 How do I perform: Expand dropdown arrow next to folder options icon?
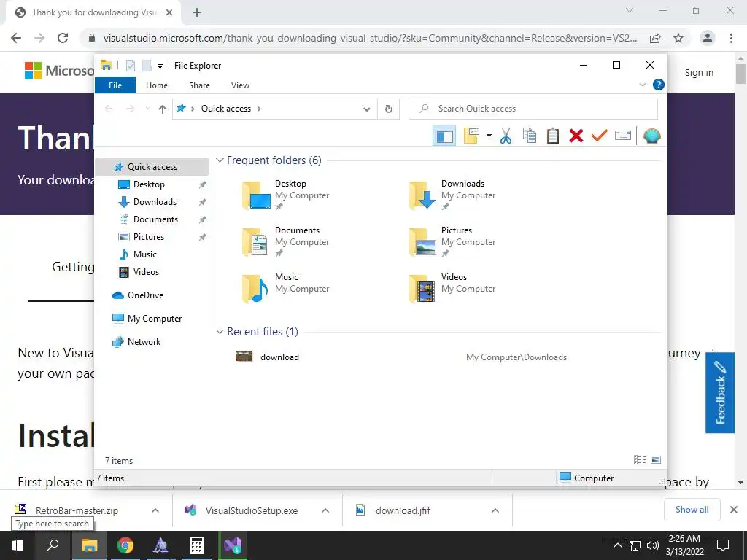pyautogui.click(x=489, y=136)
